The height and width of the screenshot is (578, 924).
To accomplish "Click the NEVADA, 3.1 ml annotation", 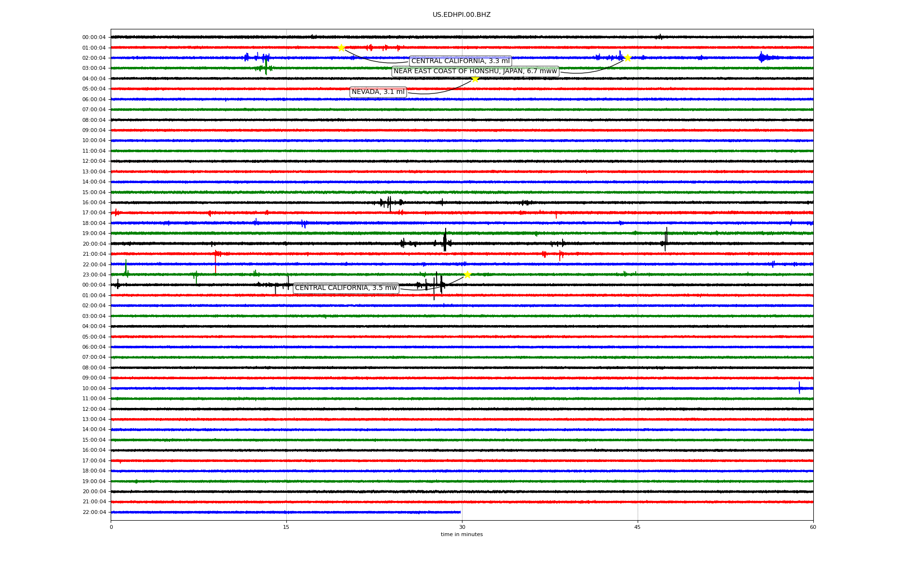I will click(x=378, y=92).
